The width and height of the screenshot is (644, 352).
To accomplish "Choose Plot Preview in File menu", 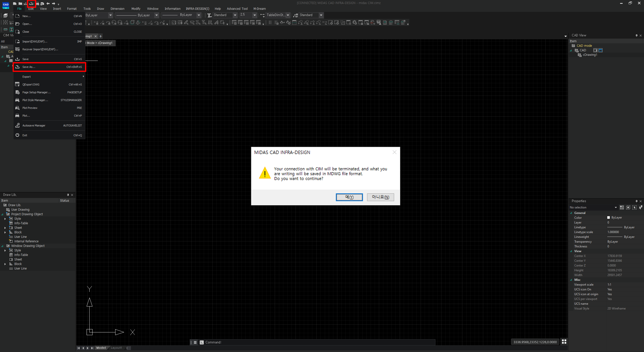I will pos(49,108).
